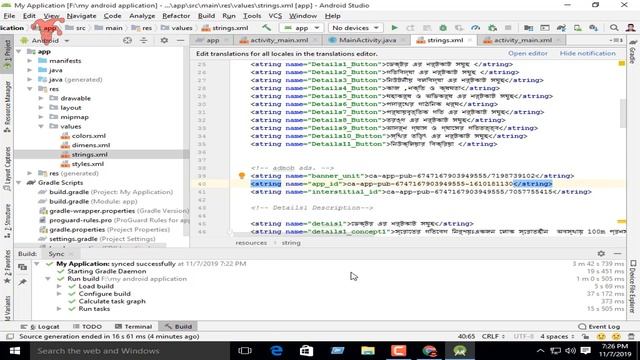Minimize the Build tool window

(x=617, y=253)
